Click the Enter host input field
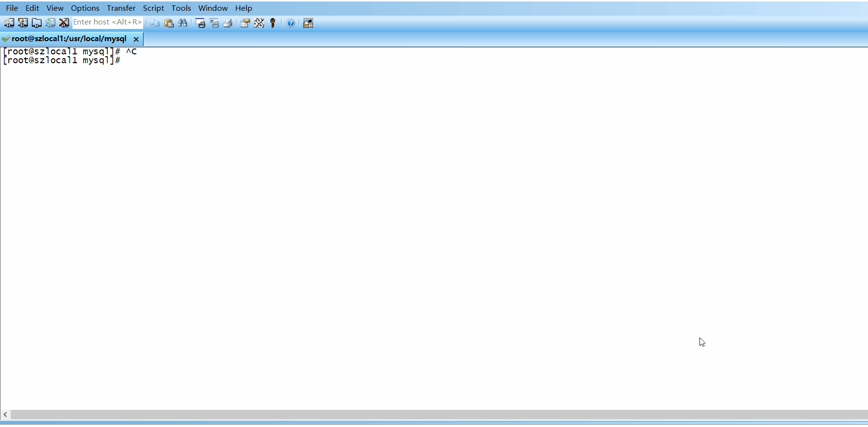Image resolution: width=868 pixels, height=427 pixels. click(107, 23)
